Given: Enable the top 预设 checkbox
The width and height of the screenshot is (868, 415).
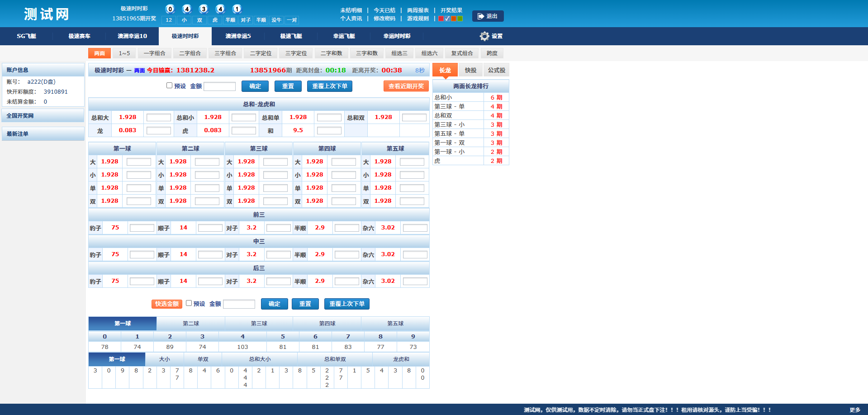Looking at the screenshot, I should tap(169, 86).
